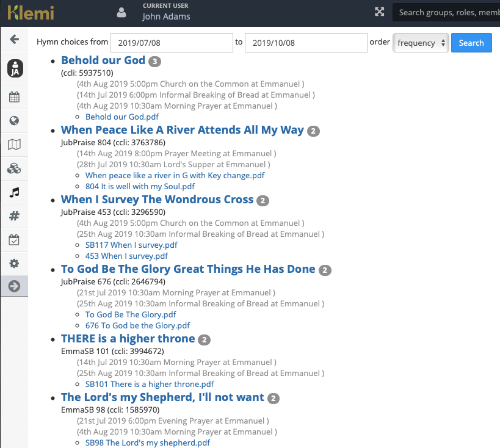
Task: Click the fullscreen expand icon in the top bar
Action: tap(380, 12)
